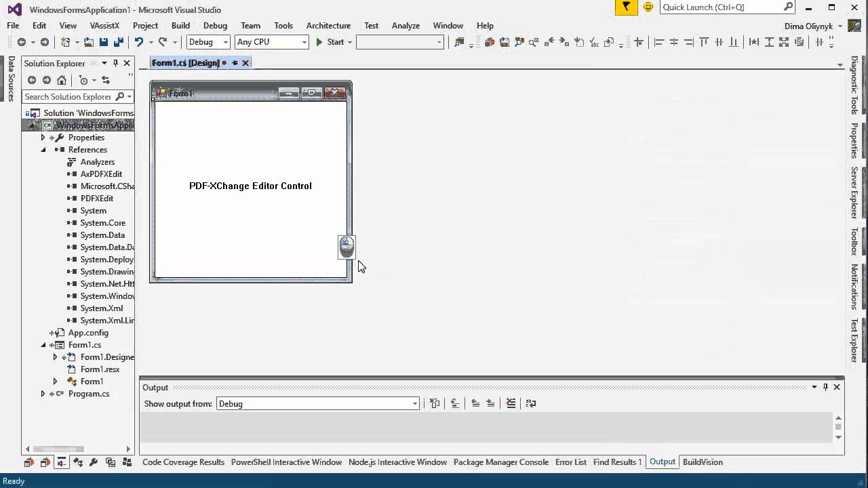
Task: Click the Pending Changes Filter clock icon
Action: coord(83,80)
